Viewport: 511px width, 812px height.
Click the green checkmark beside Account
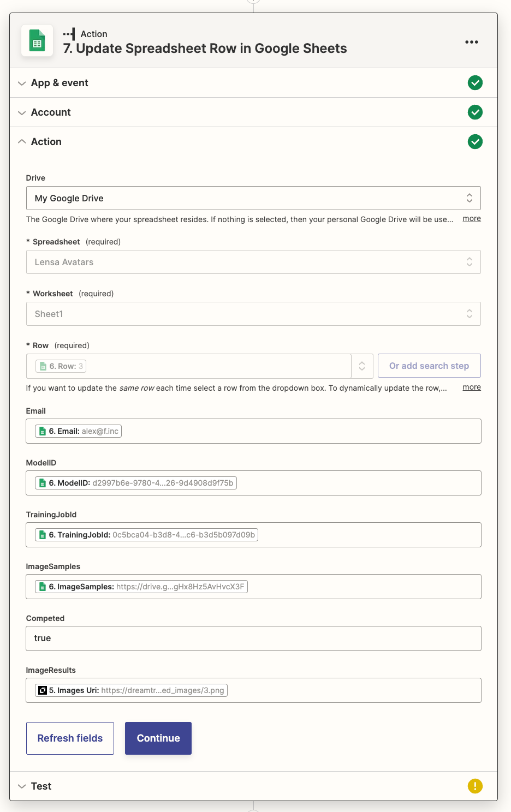(x=475, y=112)
